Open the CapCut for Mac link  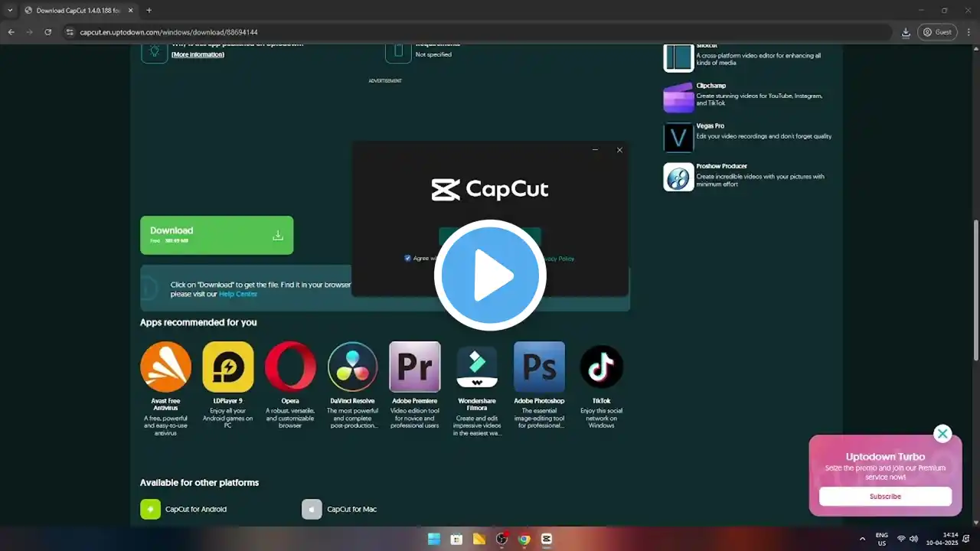[352, 509]
